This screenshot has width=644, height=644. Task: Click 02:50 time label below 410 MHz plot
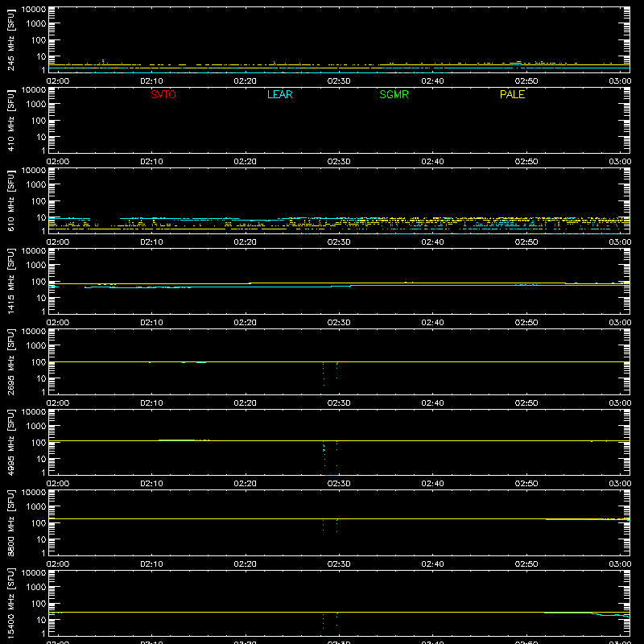tap(526, 162)
